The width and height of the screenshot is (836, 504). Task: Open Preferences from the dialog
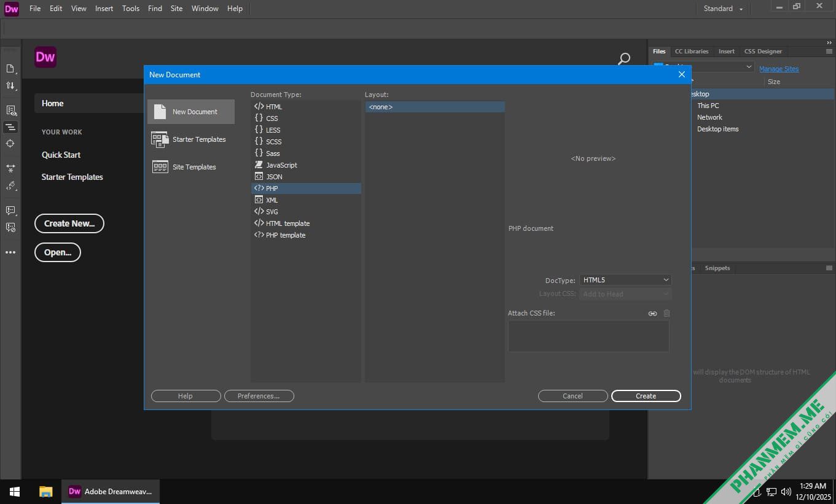[259, 396]
